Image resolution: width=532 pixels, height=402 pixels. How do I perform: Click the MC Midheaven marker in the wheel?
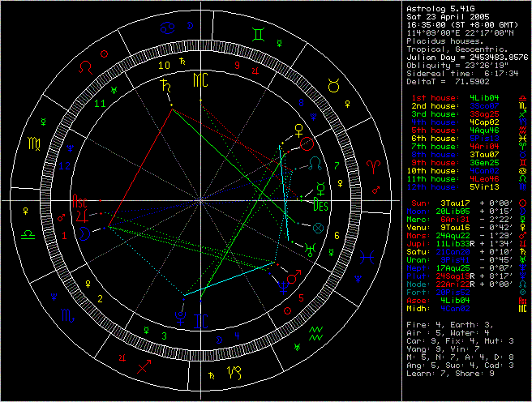[199, 79]
